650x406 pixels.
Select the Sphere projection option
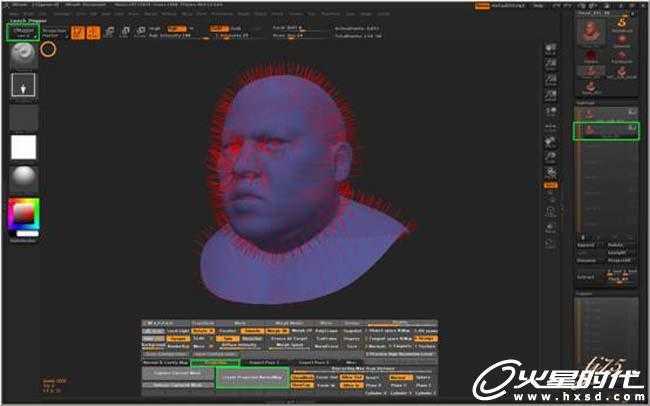(424, 378)
